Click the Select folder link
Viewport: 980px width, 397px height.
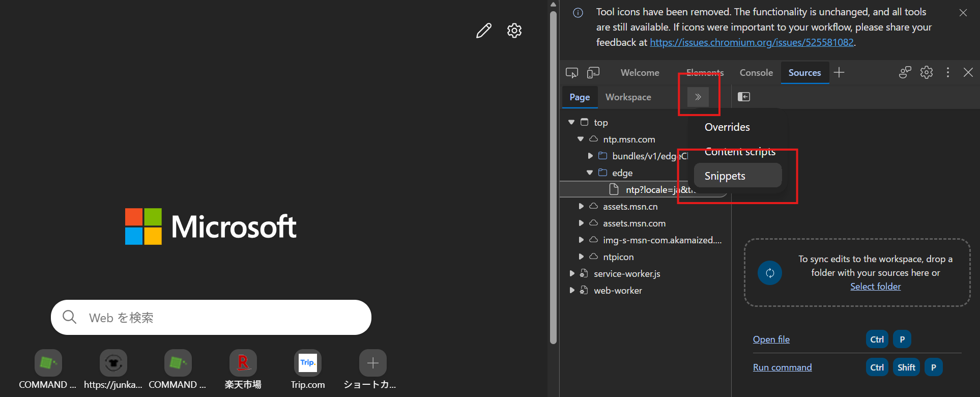[875, 287]
